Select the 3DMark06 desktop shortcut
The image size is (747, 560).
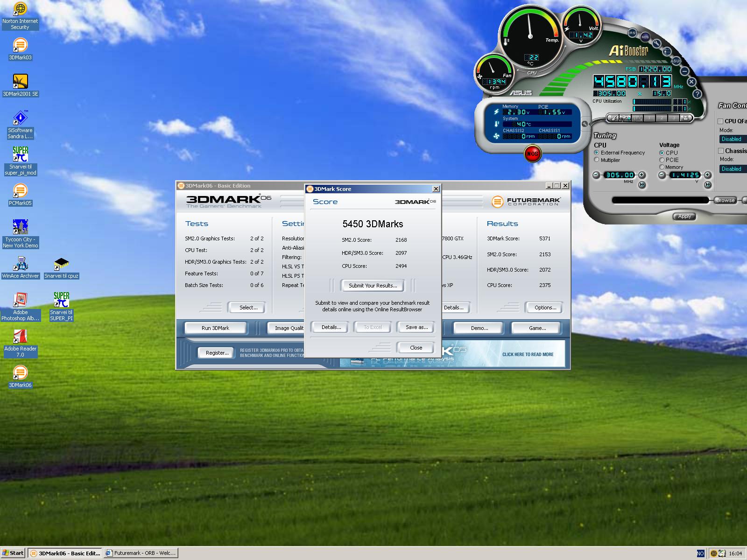coord(20,377)
